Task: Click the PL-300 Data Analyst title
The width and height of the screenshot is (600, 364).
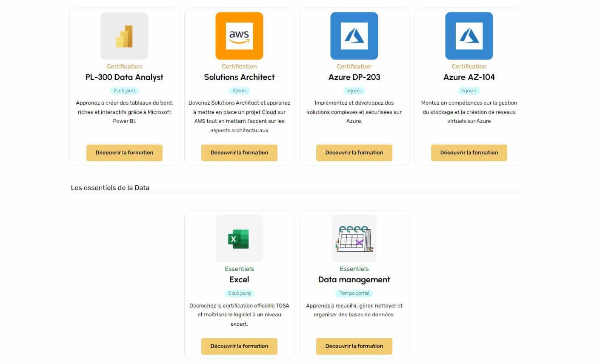Action: [124, 77]
